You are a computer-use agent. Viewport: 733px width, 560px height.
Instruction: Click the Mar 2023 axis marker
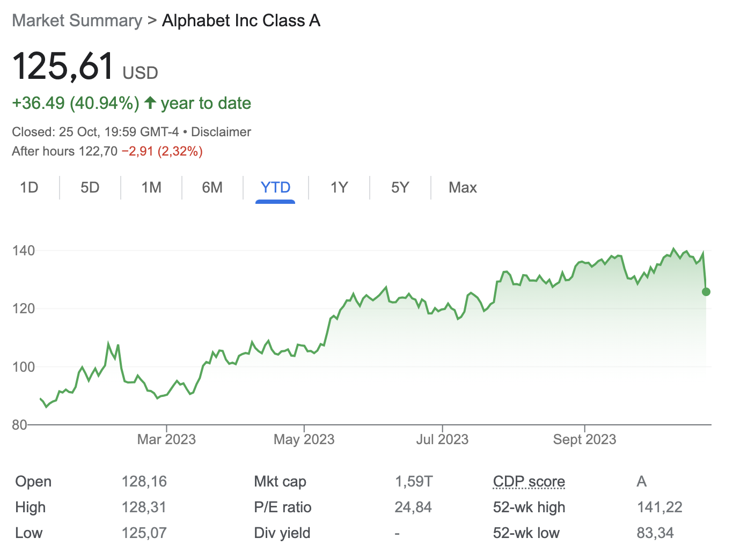point(166,439)
